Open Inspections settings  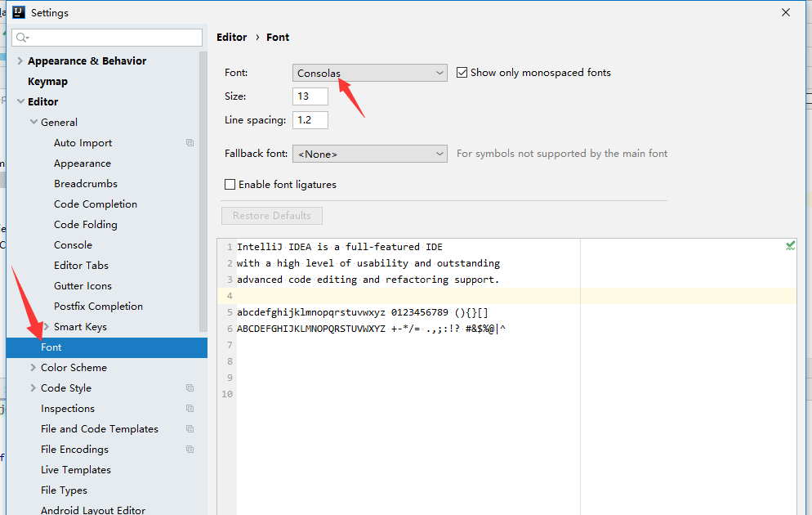pos(68,408)
